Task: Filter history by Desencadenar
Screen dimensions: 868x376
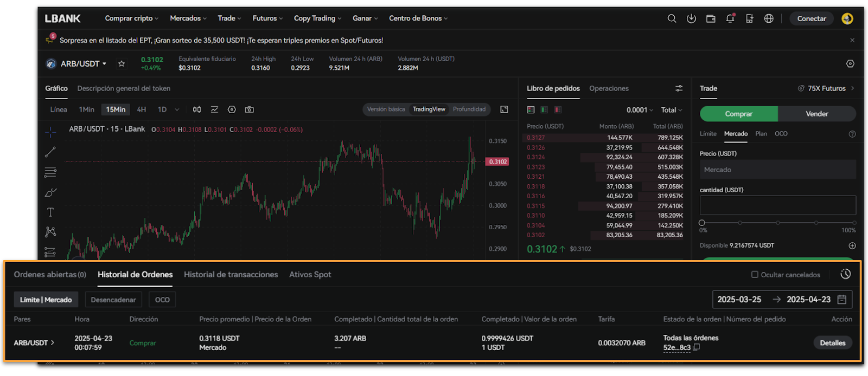Action: pyautogui.click(x=113, y=300)
